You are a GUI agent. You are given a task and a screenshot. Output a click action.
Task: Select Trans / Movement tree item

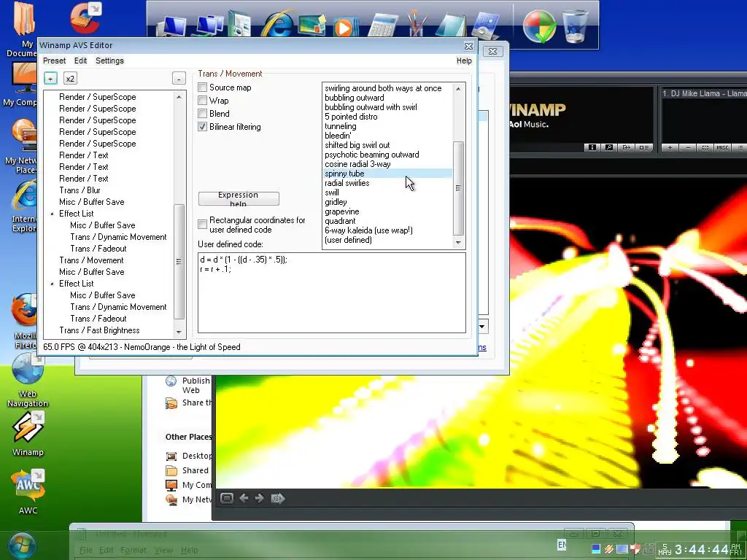point(91,260)
